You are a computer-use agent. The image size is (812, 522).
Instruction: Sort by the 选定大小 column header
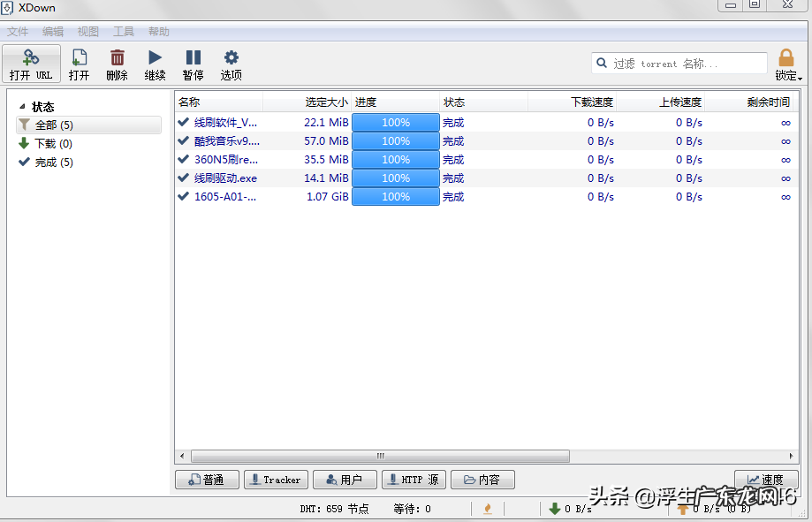307,102
